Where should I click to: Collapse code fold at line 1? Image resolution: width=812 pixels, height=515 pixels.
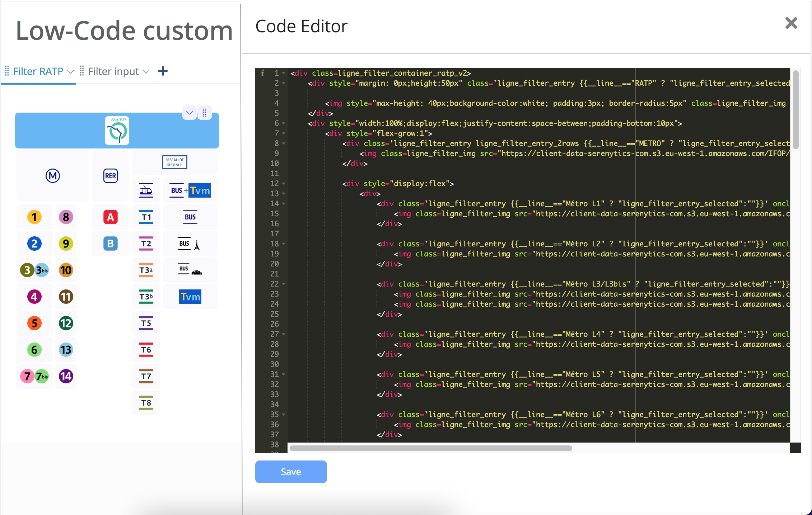point(284,73)
